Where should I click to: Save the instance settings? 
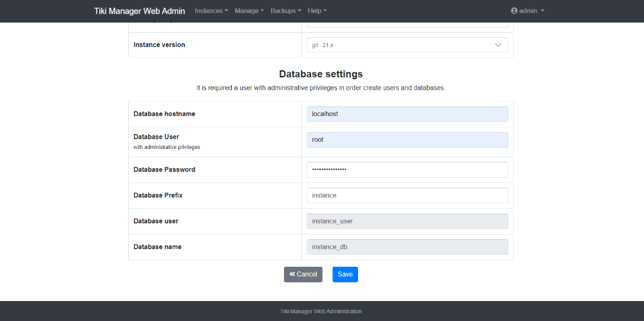(345, 275)
